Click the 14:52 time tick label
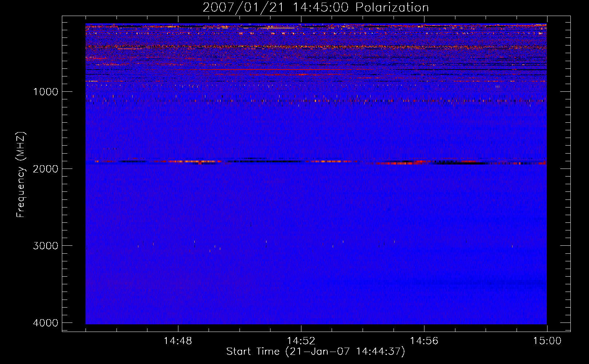589x364 pixels. point(301,341)
